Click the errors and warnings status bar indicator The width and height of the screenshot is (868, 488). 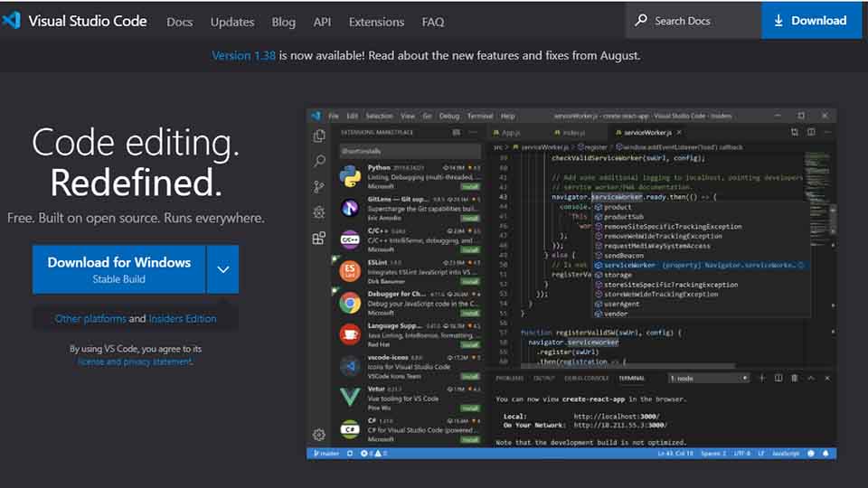pyautogui.click(x=373, y=453)
